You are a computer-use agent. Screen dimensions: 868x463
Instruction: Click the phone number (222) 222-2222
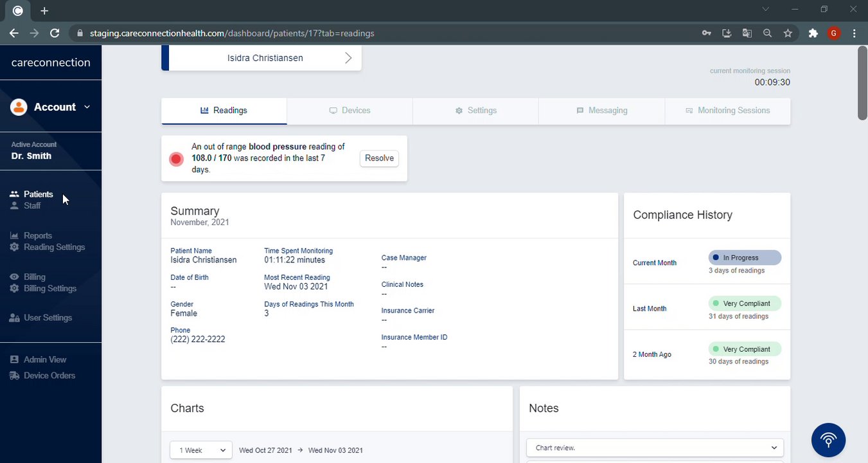pos(198,339)
